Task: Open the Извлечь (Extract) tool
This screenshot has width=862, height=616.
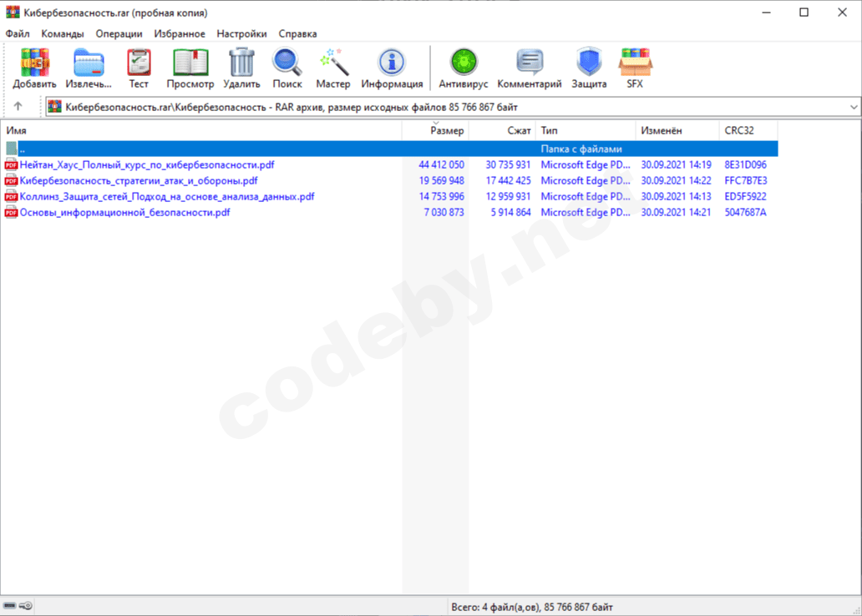Action: pos(89,68)
